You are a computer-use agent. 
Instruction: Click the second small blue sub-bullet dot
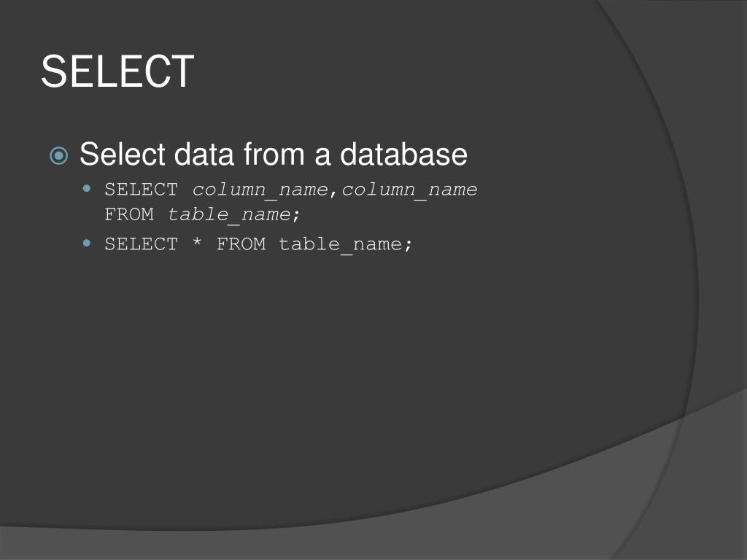87,243
